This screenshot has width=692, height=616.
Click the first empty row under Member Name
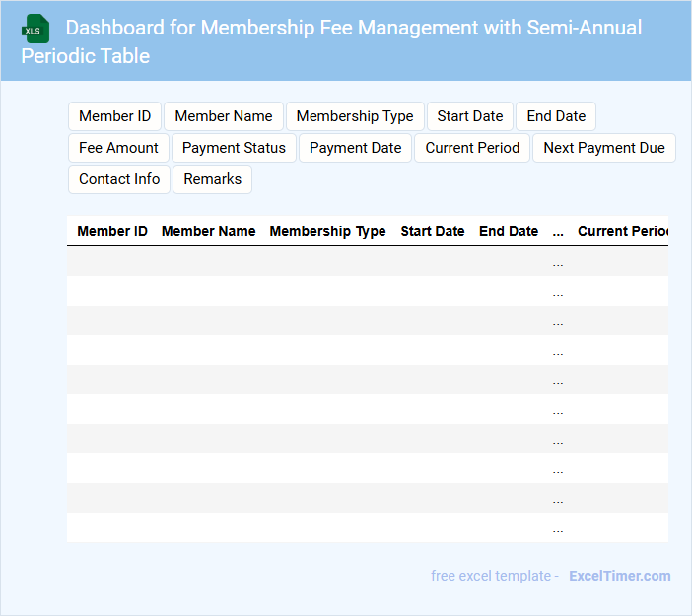point(208,261)
